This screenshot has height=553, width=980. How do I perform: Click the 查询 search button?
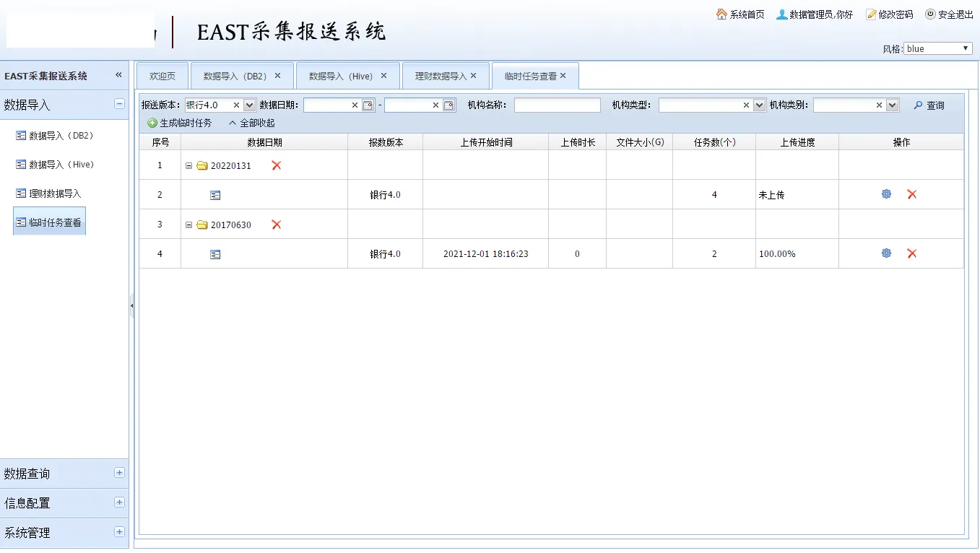929,105
